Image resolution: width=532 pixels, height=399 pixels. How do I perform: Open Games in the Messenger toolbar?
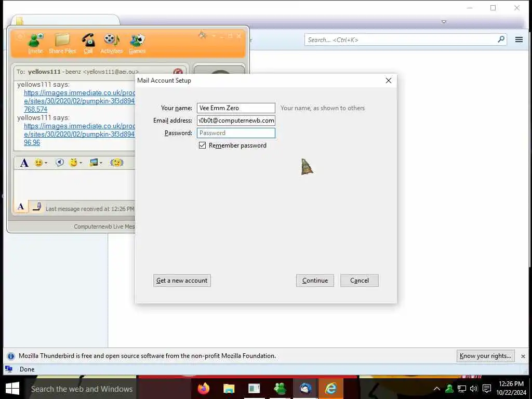point(137,44)
